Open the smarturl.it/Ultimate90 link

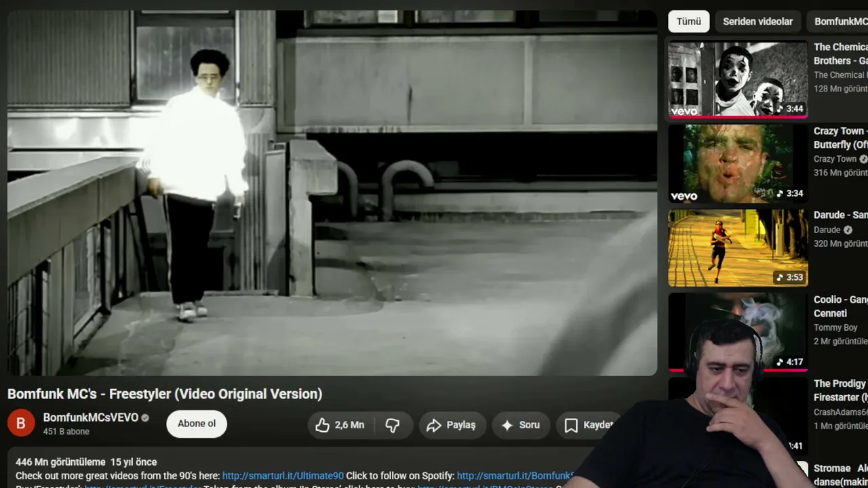tap(283, 476)
